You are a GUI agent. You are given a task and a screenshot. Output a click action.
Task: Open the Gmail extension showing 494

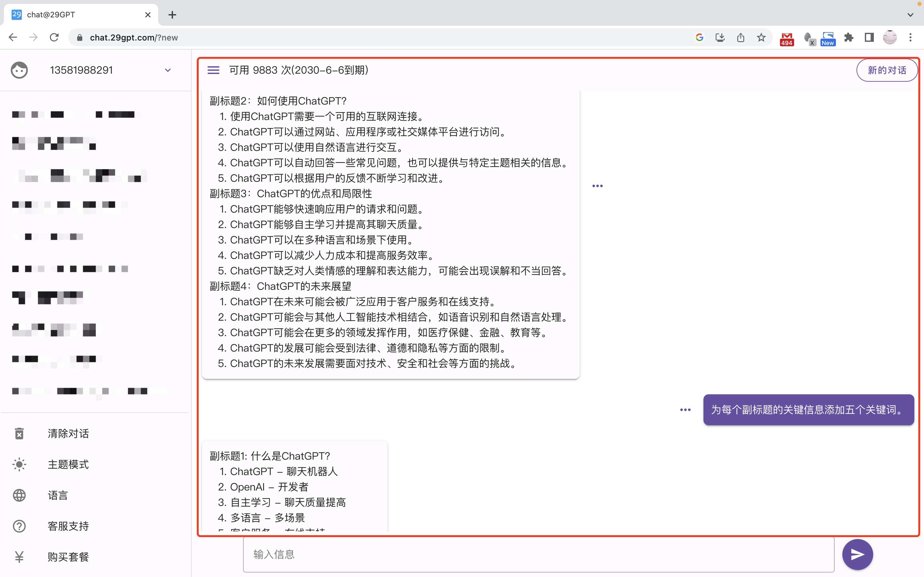pyautogui.click(x=787, y=39)
